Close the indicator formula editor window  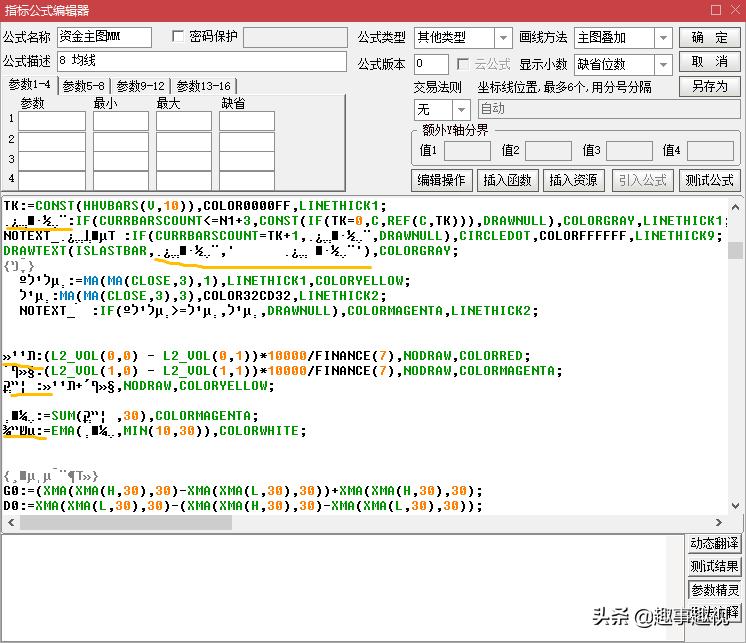click(733, 10)
